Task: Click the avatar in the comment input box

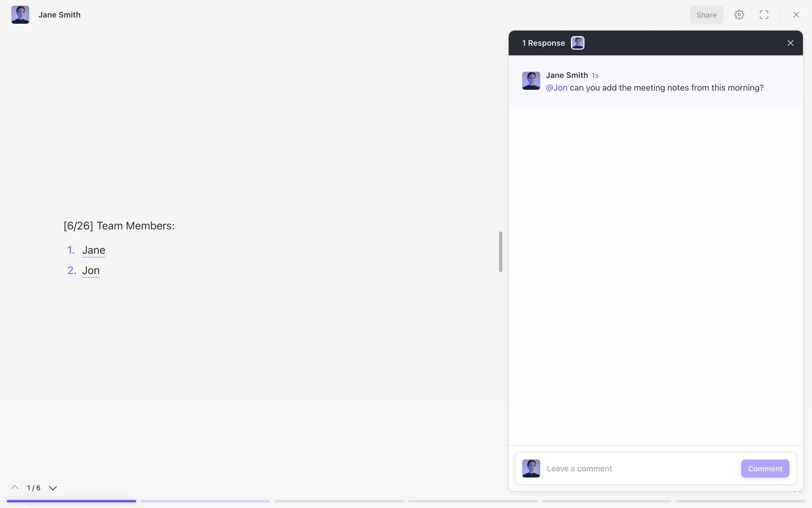Action: (531, 469)
